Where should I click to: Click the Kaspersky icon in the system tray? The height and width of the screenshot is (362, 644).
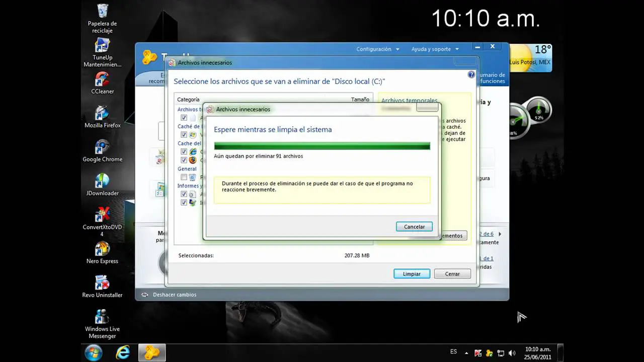click(478, 352)
